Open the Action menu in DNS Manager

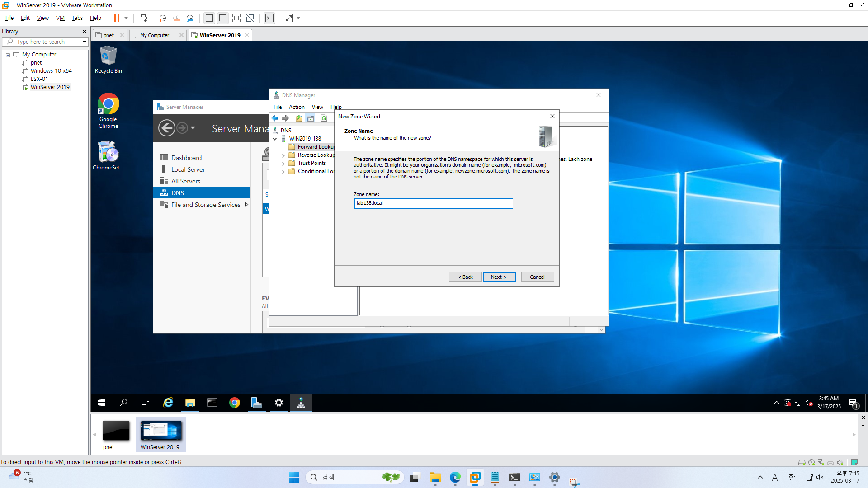click(296, 107)
